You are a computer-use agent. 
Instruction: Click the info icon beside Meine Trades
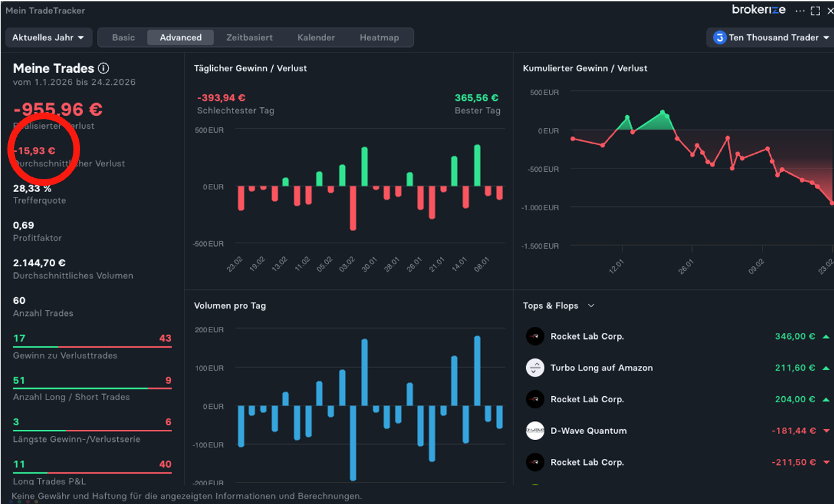103,68
